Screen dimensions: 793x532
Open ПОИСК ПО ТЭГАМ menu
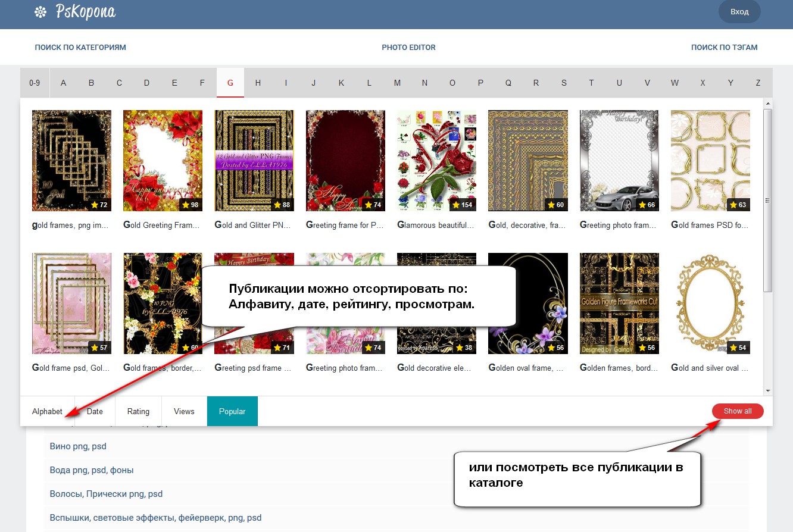pos(724,47)
